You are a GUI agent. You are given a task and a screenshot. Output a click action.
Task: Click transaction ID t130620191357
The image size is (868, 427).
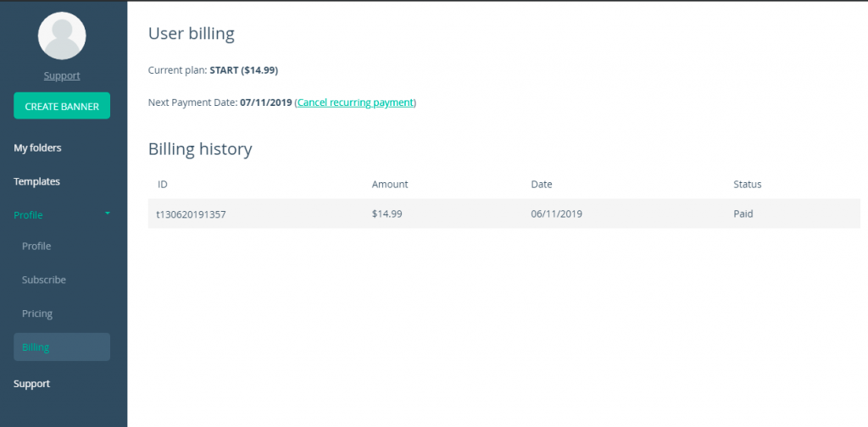(x=191, y=214)
